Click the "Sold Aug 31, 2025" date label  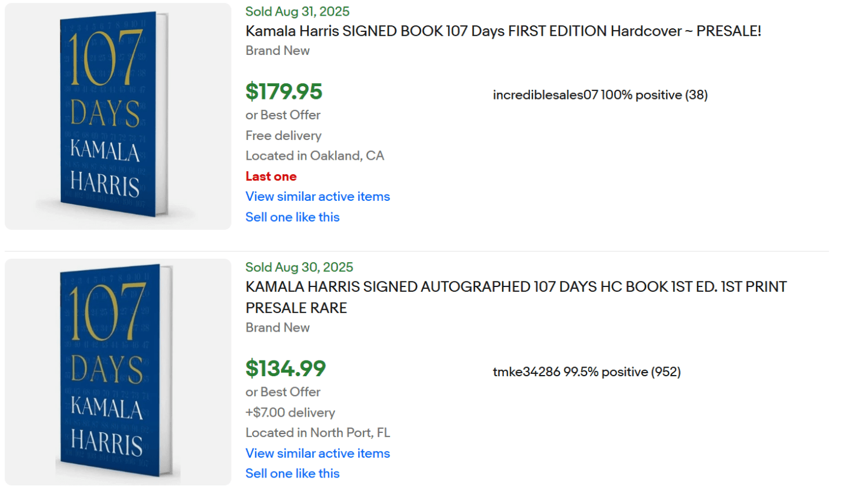(x=297, y=11)
